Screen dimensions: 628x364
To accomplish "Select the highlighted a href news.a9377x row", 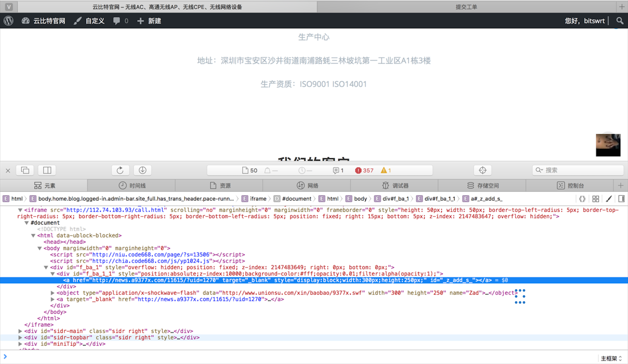I will pos(314,280).
